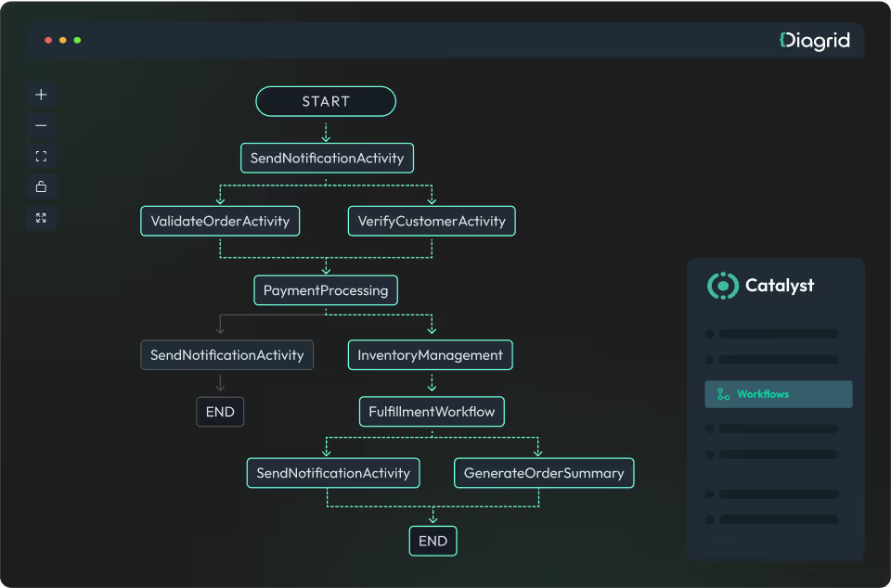Fit the workflow diagram to screen

(x=41, y=155)
